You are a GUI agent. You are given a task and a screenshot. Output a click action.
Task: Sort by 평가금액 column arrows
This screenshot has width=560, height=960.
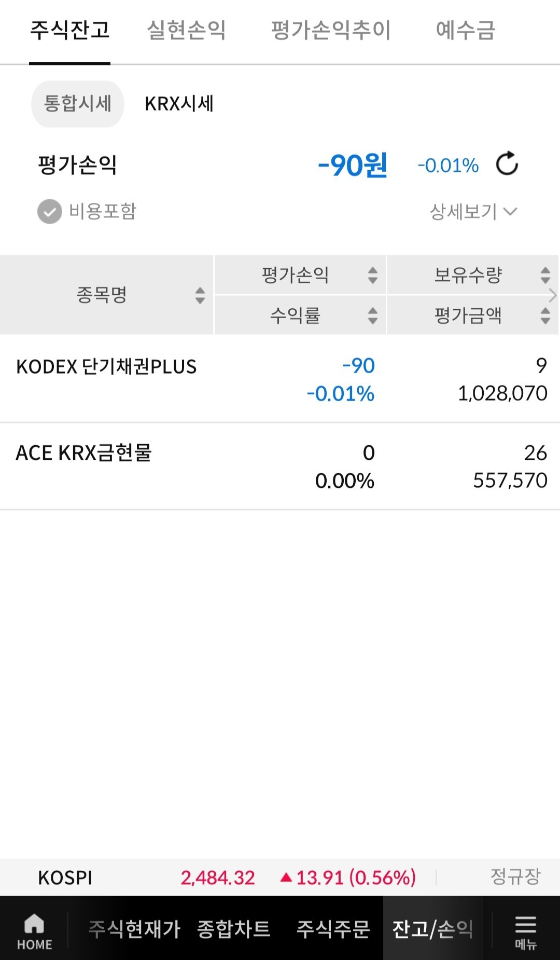(x=544, y=316)
